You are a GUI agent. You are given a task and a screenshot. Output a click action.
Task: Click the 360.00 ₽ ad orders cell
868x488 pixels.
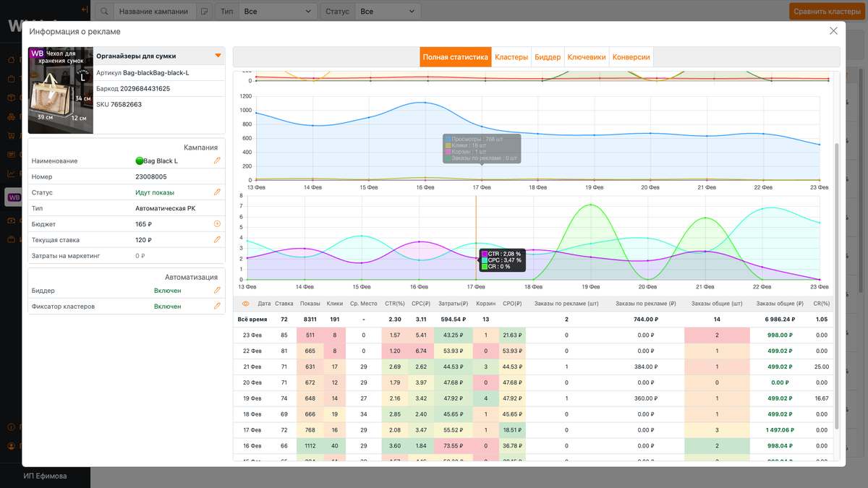644,398
